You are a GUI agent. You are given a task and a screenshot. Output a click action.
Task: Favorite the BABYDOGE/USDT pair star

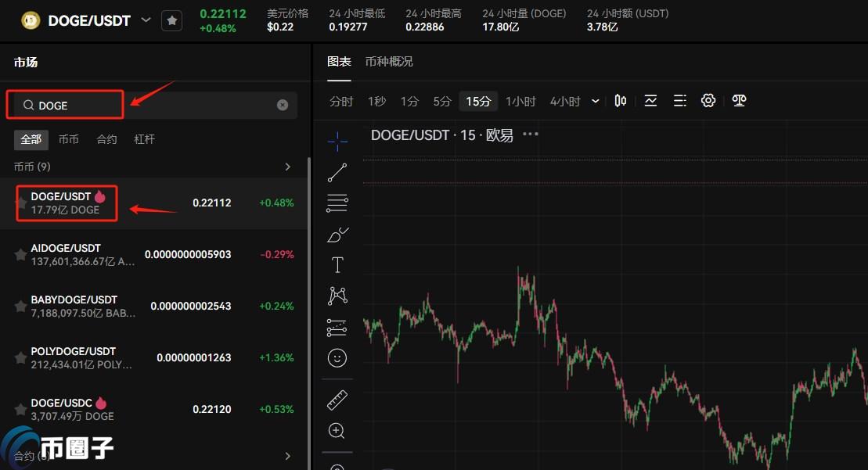[x=20, y=307]
